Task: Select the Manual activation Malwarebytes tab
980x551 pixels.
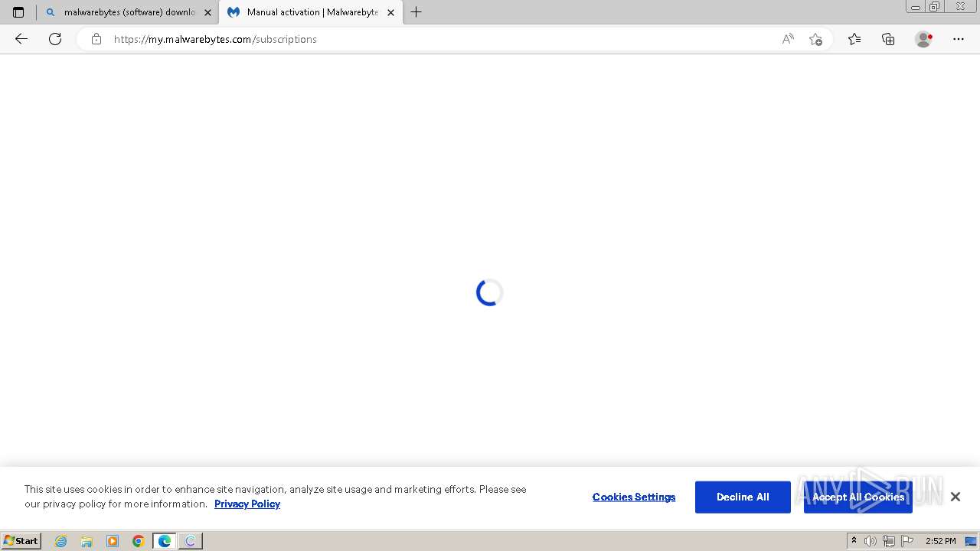Action: pyautogui.click(x=310, y=12)
